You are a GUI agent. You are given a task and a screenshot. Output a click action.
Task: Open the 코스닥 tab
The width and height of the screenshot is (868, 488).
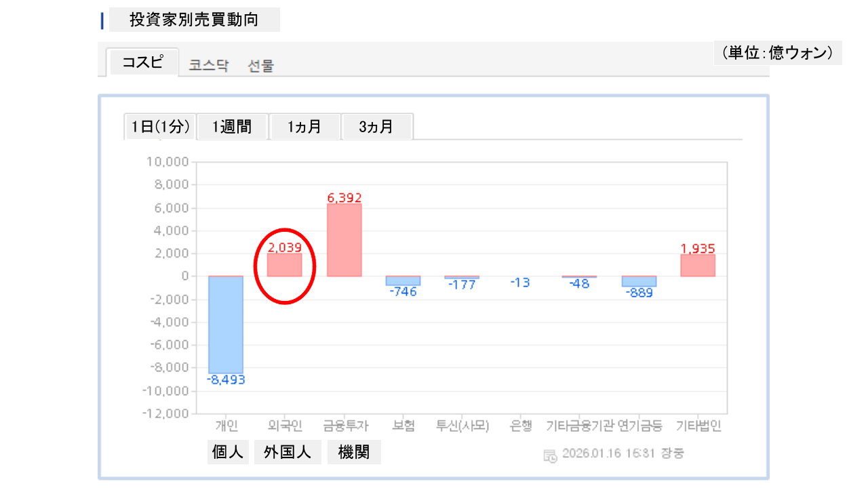208,66
